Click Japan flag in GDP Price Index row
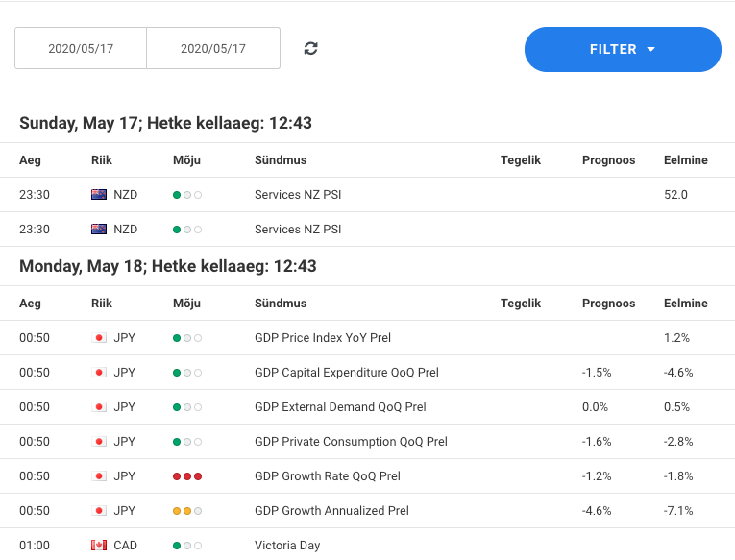Viewport: 735px width, 560px height. pyautogui.click(x=98, y=338)
